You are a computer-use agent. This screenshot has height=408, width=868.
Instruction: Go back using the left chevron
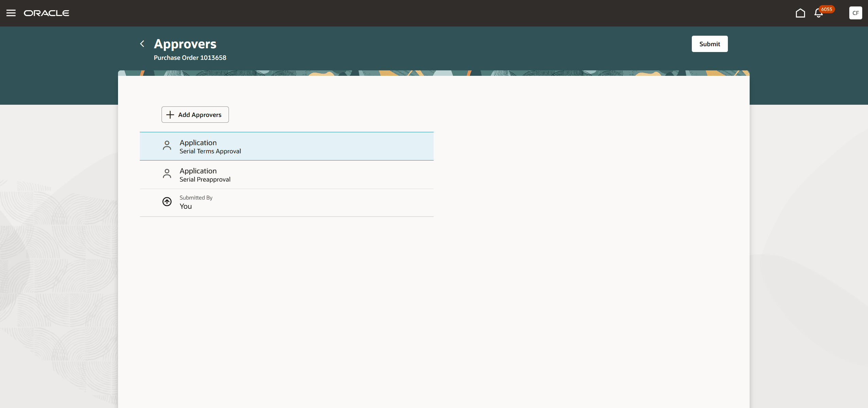coord(142,44)
